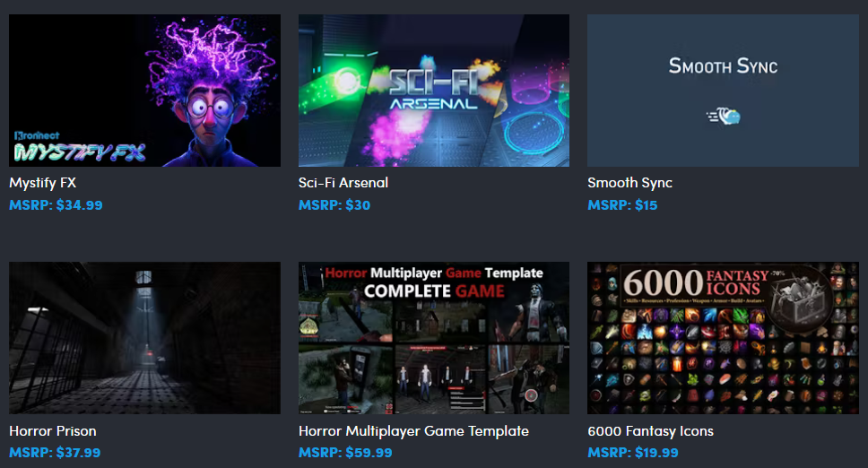Open Horror Multiplayer Game Template title link
The height and width of the screenshot is (468, 868).
point(413,430)
